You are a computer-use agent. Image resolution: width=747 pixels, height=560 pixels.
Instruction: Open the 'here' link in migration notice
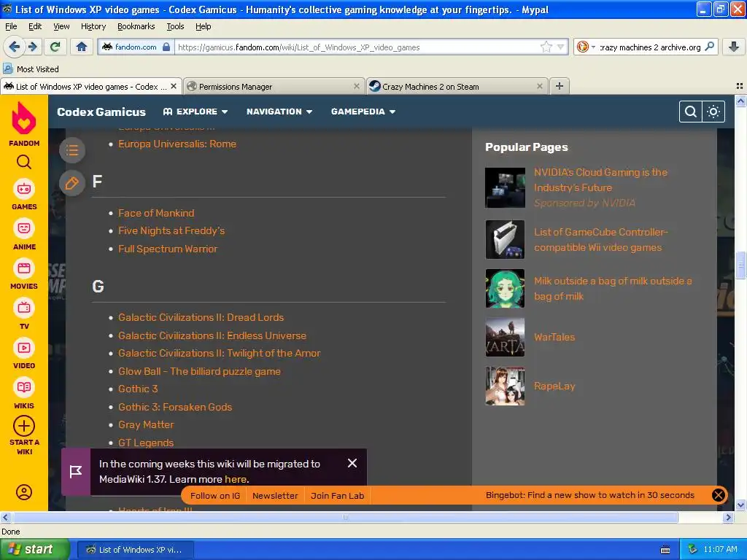coord(236,479)
